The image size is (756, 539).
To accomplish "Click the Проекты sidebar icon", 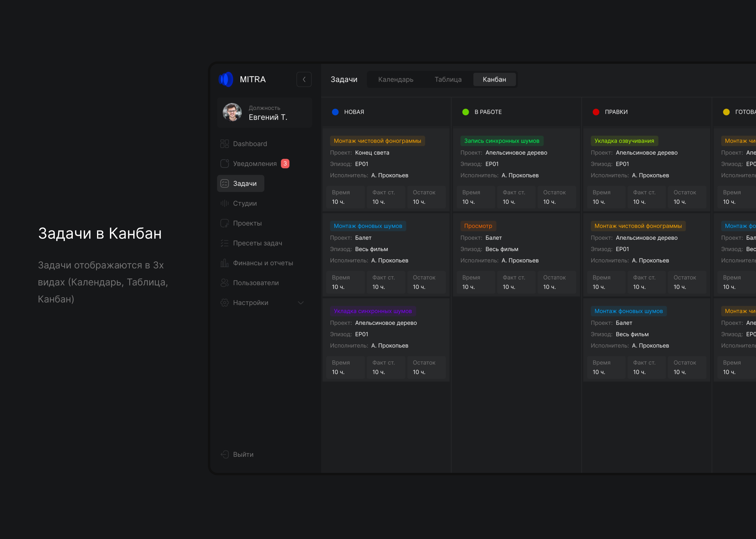I will click(225, 223).
